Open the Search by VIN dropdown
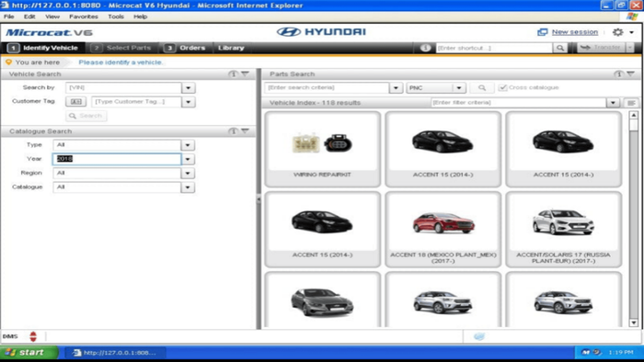Viewport: 644px width, 362px height. coord(188,87)
